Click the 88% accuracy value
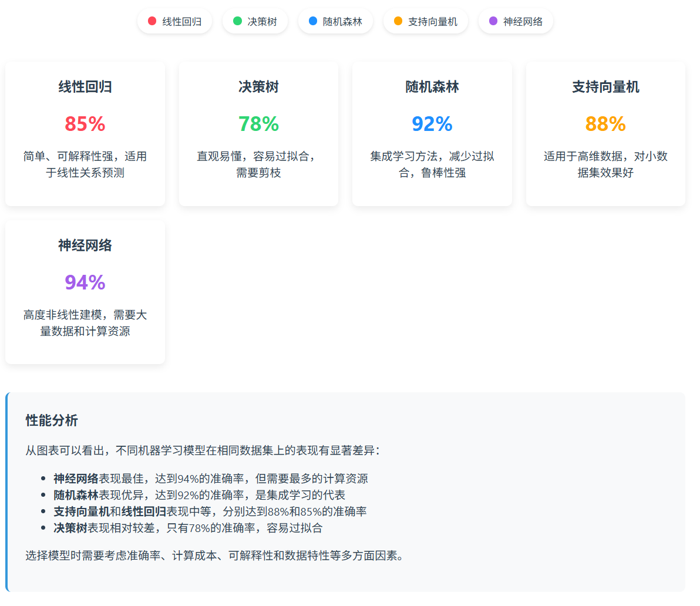 tap(605, 124)
